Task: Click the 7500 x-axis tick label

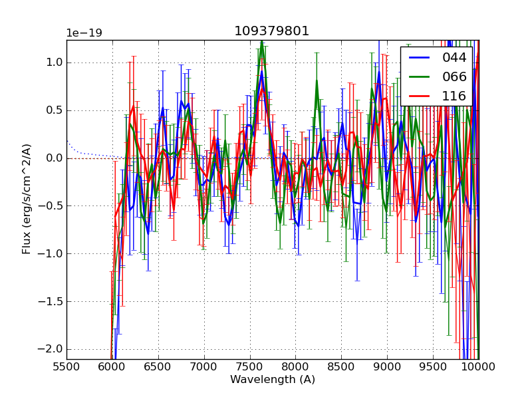Action: [250, 366]
